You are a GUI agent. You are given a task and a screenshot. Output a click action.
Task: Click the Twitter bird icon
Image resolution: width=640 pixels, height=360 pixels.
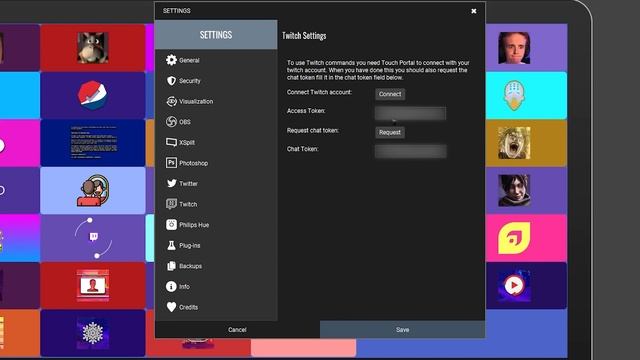(x=171, y=183)
